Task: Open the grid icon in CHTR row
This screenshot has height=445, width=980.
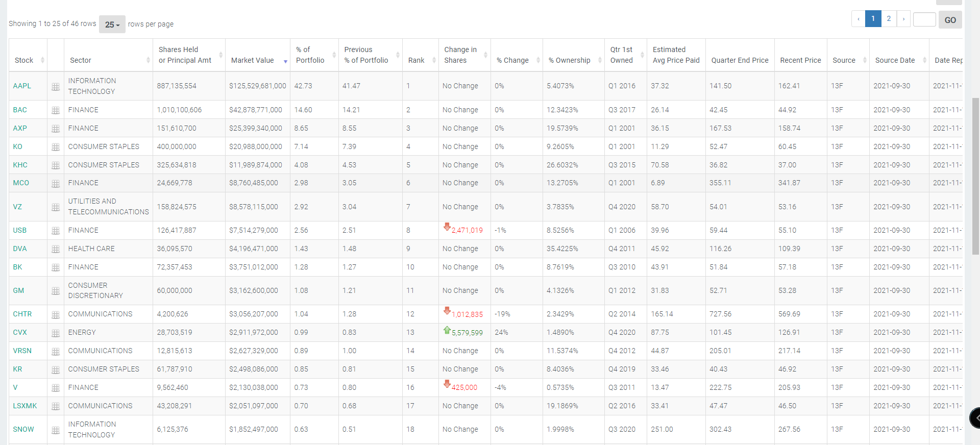Action: (x=56, y=315)
